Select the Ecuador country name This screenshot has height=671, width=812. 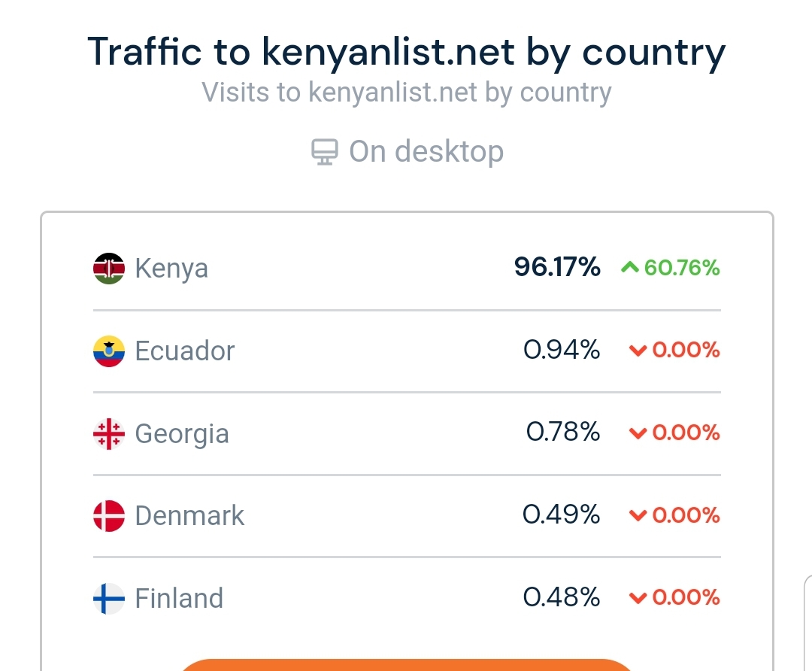[185, 351]
